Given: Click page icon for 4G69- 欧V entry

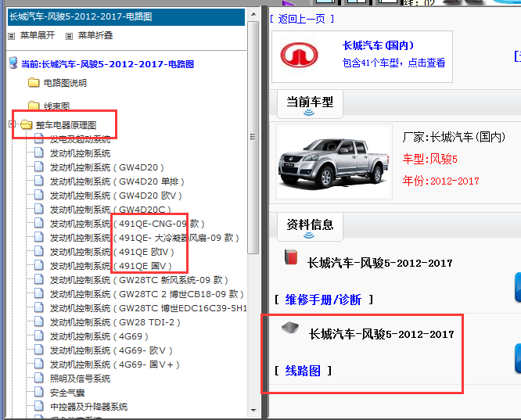Looking at the screenshot, I should coord(39,350).
